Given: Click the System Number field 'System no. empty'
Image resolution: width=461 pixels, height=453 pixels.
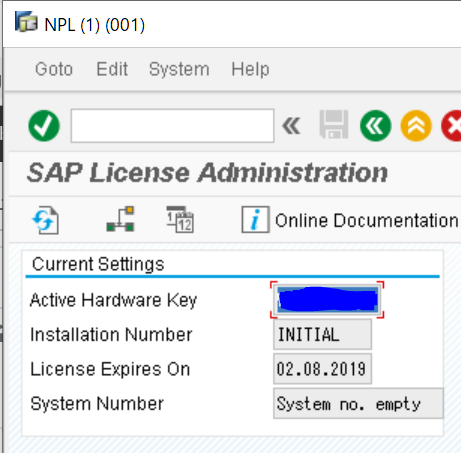Looking at the screenshot, I should (358, 403).
